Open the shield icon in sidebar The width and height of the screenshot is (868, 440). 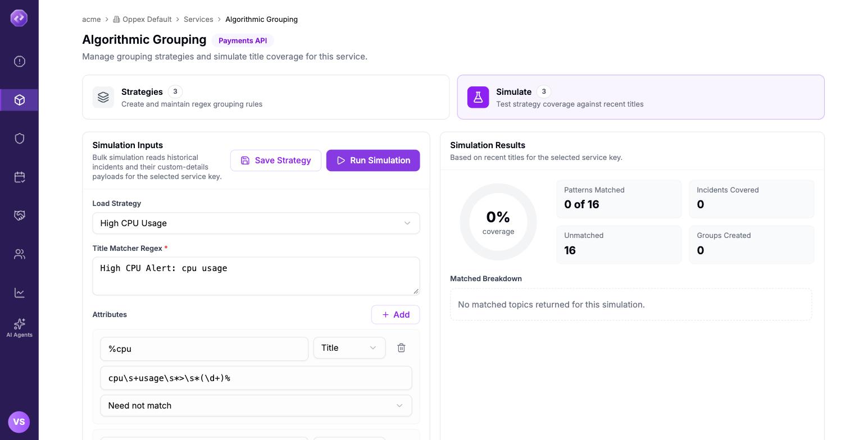(20, 139)
